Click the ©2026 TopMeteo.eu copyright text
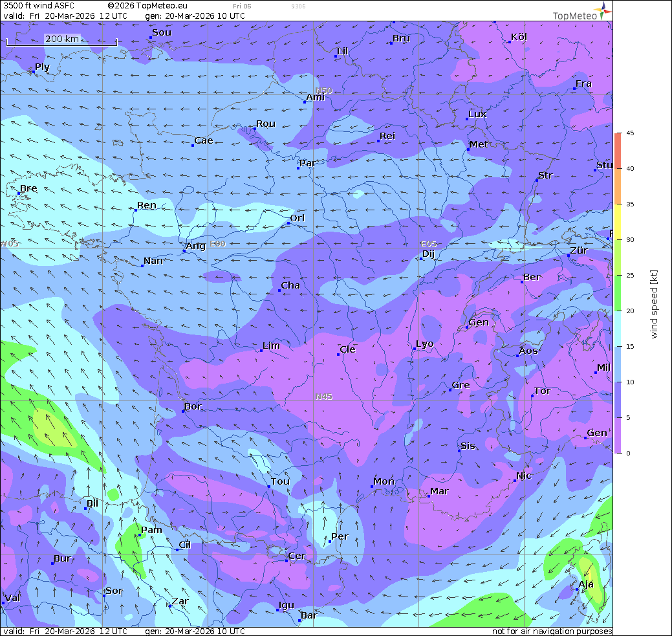The image size is (672, 636). click(147, 5)
